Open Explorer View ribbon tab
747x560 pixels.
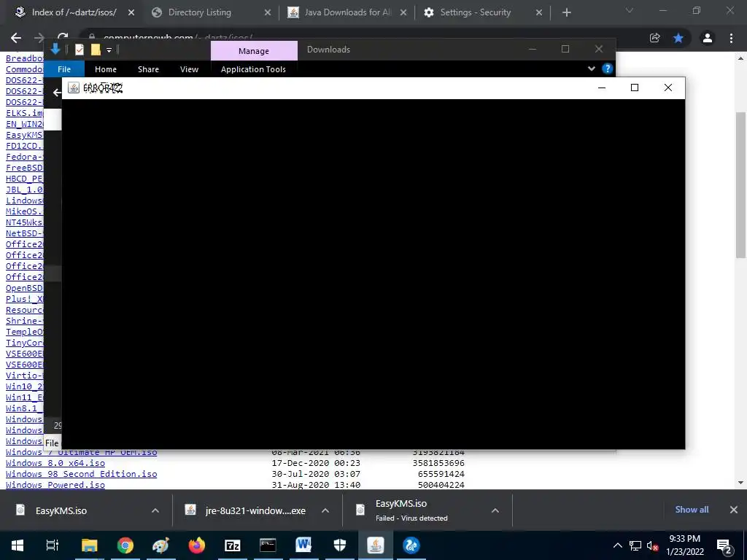click(189, 69)
